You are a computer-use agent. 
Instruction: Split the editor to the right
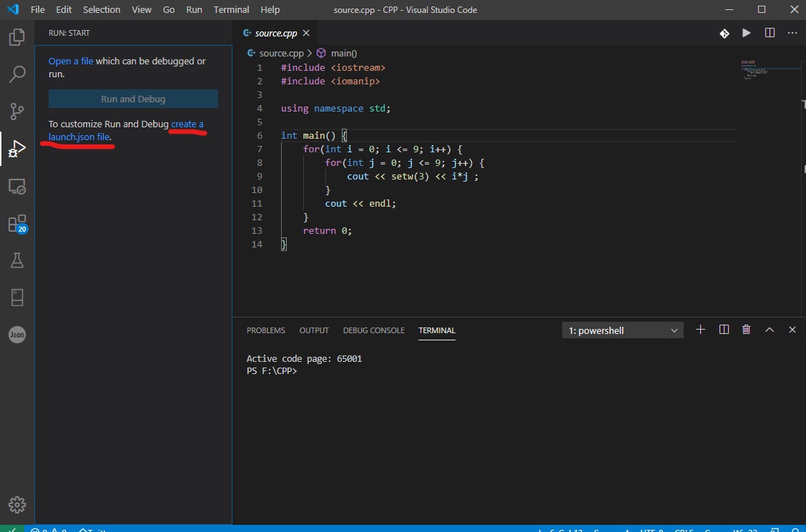click(770, 33)
